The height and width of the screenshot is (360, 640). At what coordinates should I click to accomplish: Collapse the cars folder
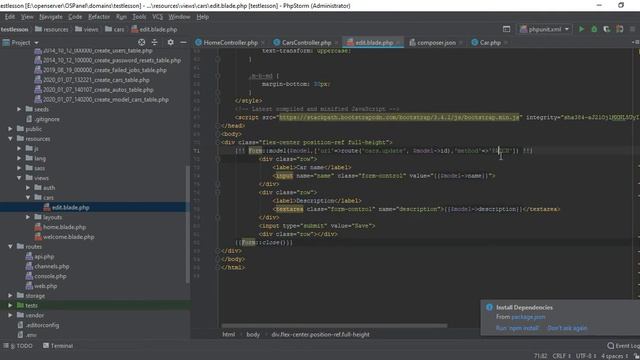pos(28,198)
